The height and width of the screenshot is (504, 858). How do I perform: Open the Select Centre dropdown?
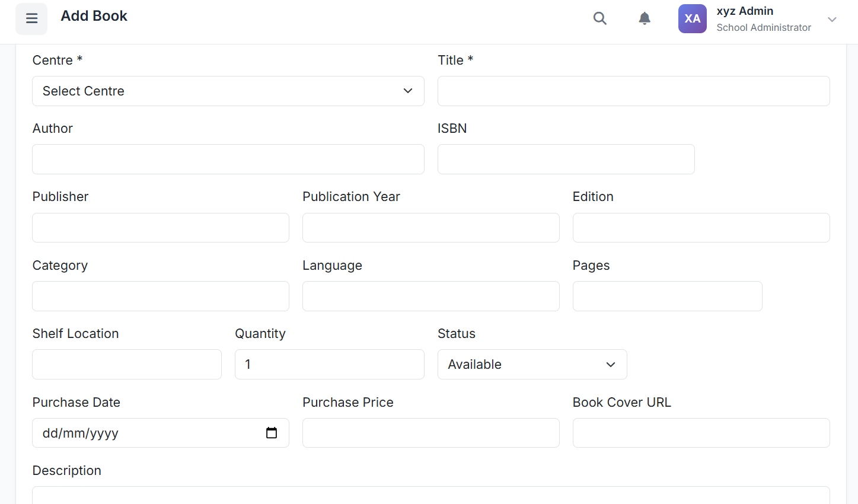[x=228, y=91]
